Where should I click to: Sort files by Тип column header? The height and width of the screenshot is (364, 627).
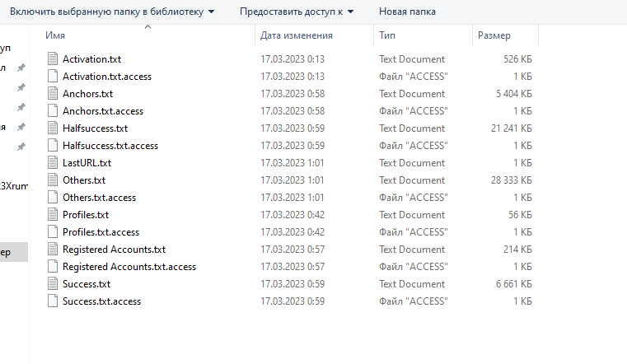[x=387, y=36]
